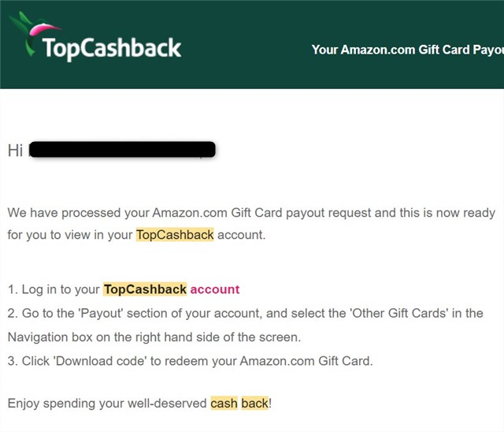Image resolution: width=504 pixels, height=432 pixels.
Task: Open the TopCashback logo wordmark
Action: (112, 48)
